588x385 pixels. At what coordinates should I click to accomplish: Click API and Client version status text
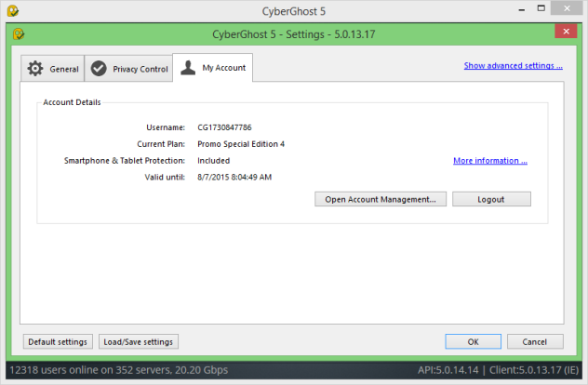(x=498, y=370)
